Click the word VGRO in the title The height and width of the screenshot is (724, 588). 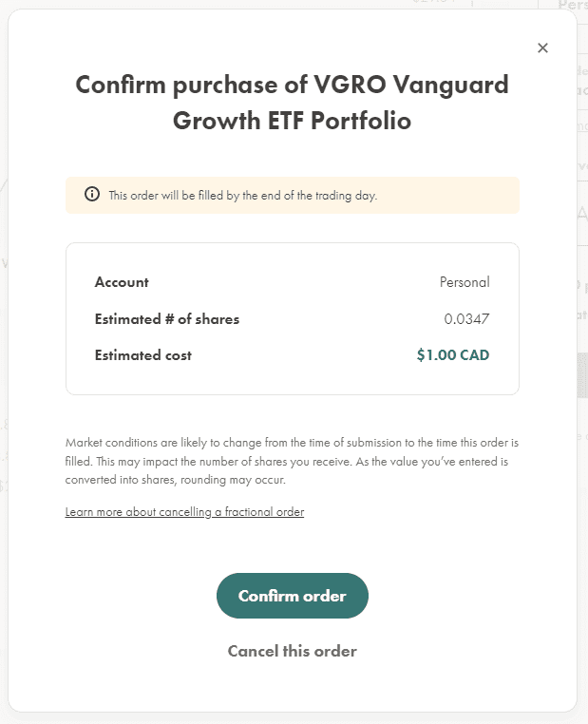350,85
